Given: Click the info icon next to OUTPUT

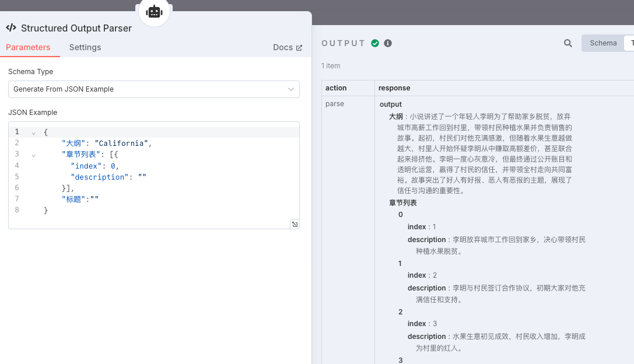Looking at the screenshot, I should tap(388, 43).
